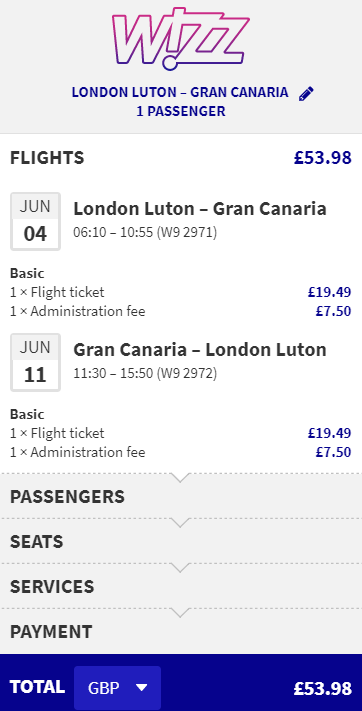Viewport: 362px width, 711px height.
Task: Expand the Payment section
Action: click(x=181, y=632)
